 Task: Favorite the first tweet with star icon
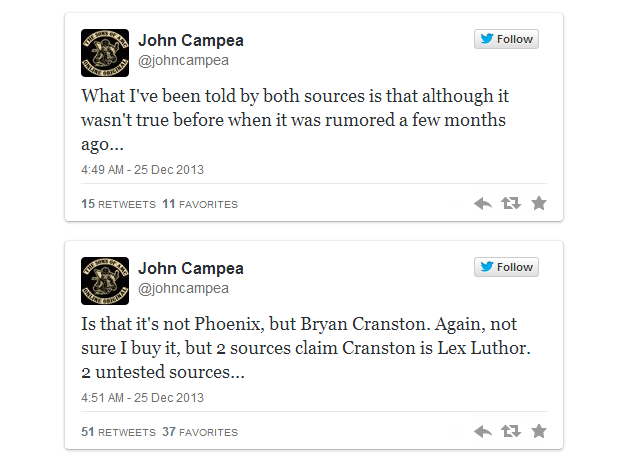(x=539, y=204)
